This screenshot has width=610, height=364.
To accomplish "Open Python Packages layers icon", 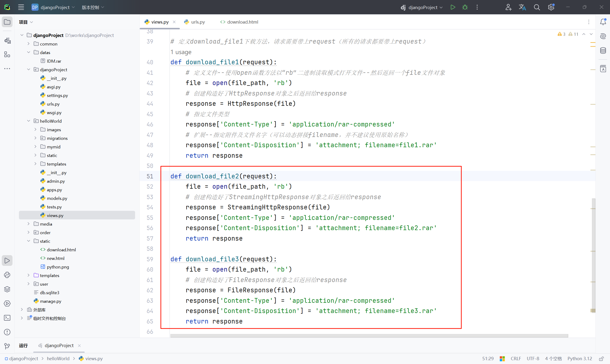I will [x=7, y=289].
